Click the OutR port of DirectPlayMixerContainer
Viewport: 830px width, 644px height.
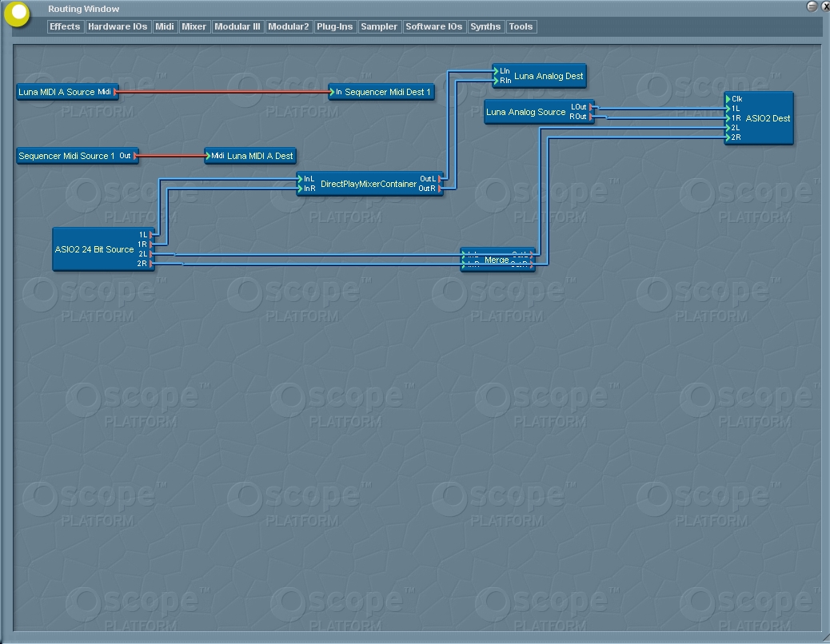tap(440, 189)
